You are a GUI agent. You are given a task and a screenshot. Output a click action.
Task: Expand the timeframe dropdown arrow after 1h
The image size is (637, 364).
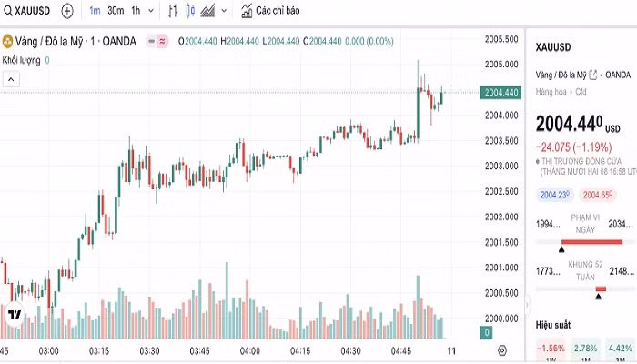click(149, 11)
